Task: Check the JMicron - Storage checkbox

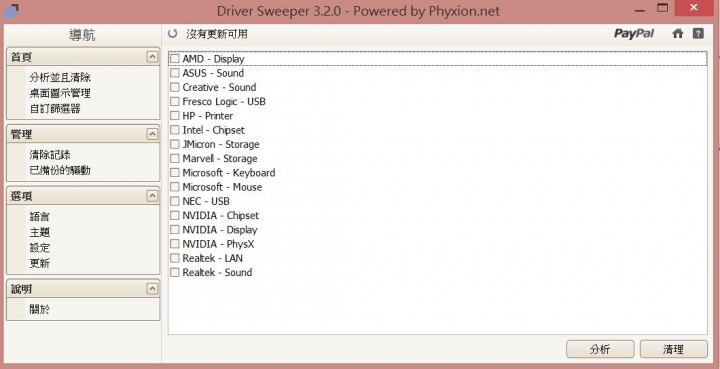Action: (x=174, y=144)
